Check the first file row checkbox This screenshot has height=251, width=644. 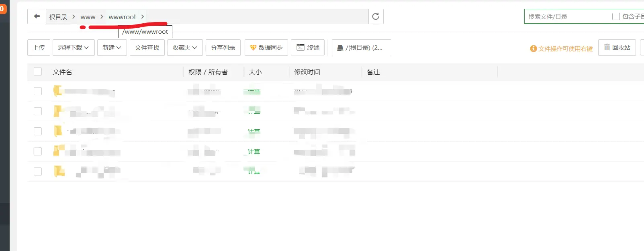38,91
